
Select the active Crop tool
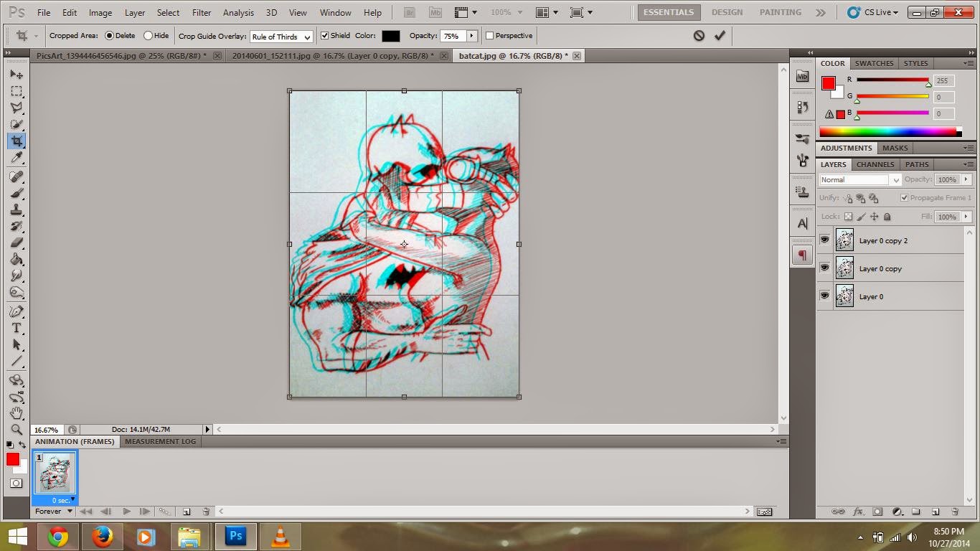[x=17, y=141]
